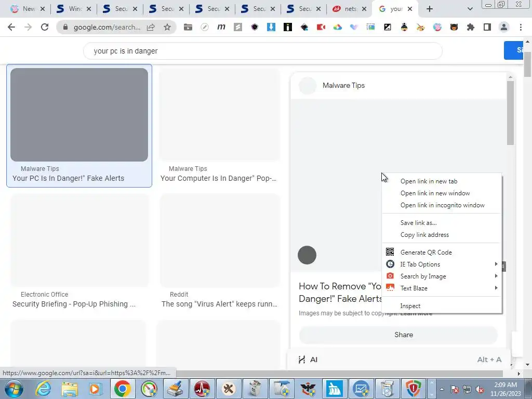The height and width of the screenshot is (399, 532).
Task: Bookmark this page with the star icon
Action: tap(167, 27)
